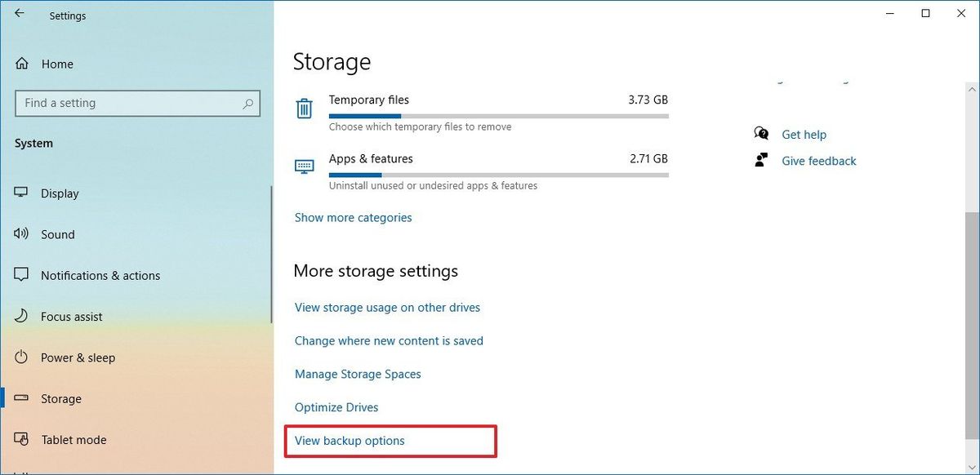
Task: Click inside the Find a setting search box
Action: pos(137,103)
